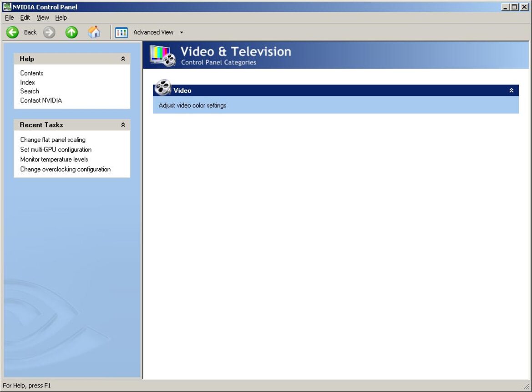Open the File menu

(9, 18)
